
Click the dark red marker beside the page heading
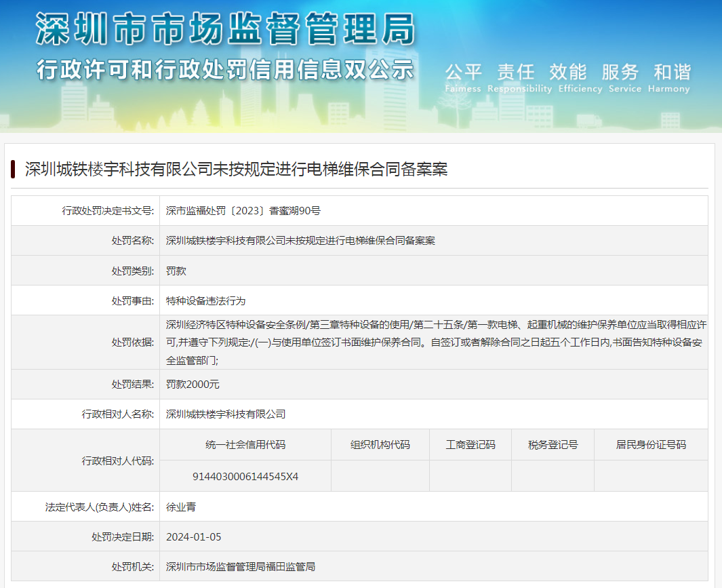pos(13,170)
